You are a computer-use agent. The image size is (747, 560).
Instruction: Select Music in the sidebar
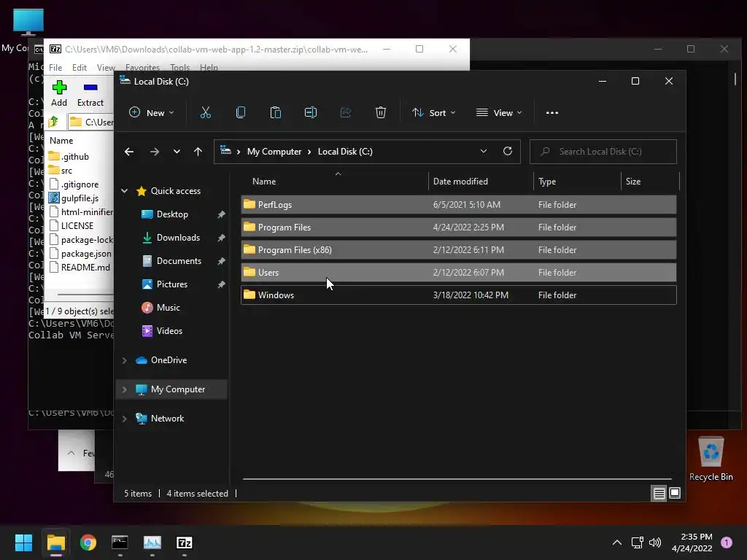click(169, 308)
